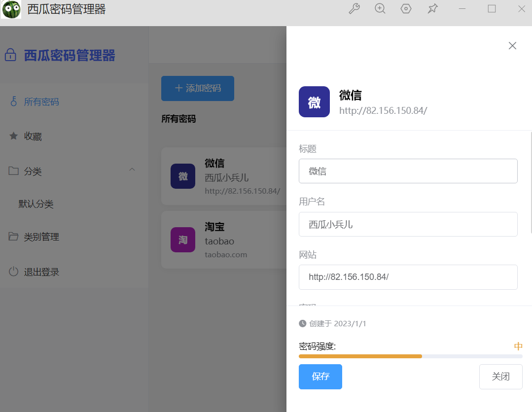Open the hexagon settings icon in title bar
This screenshot has height=412, width=532.
pos(406,8)
